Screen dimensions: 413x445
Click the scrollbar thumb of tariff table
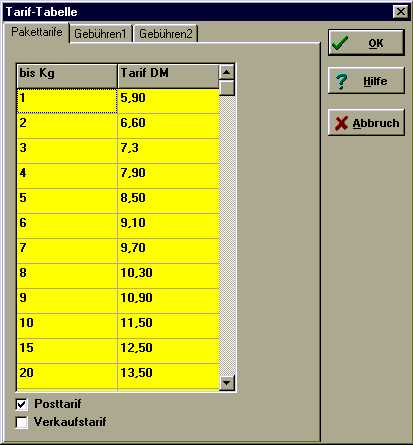click(227, 88)
